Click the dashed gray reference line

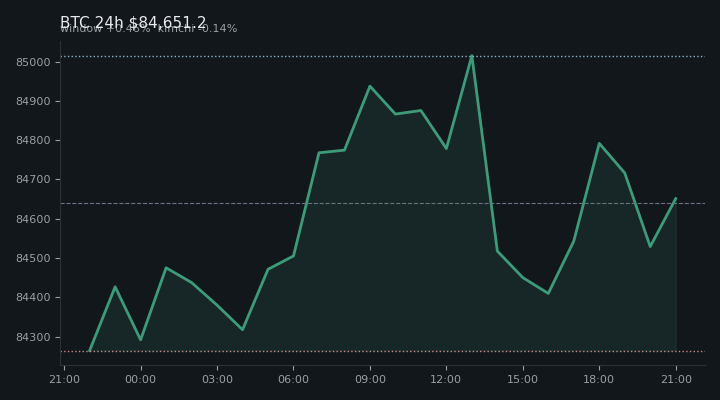tap(383, 203)
